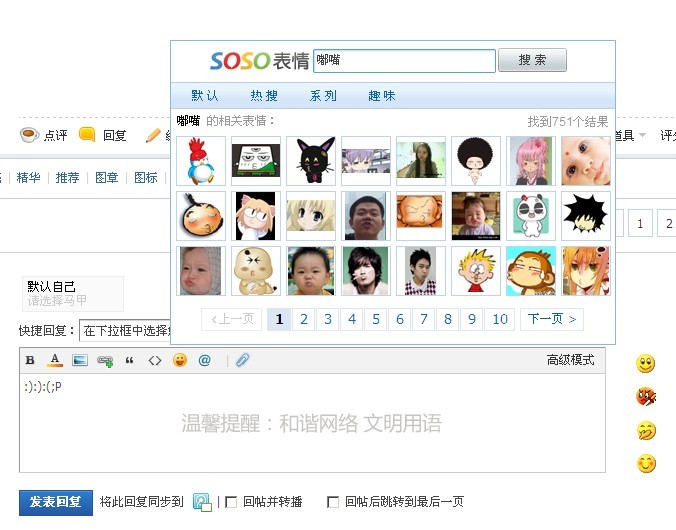Open the 快捷回复 dropdown box
676x530 pixels.
[x=125, y=331]
